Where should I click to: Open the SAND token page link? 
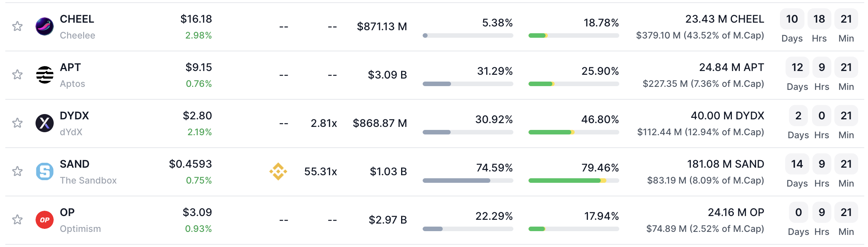74,164
